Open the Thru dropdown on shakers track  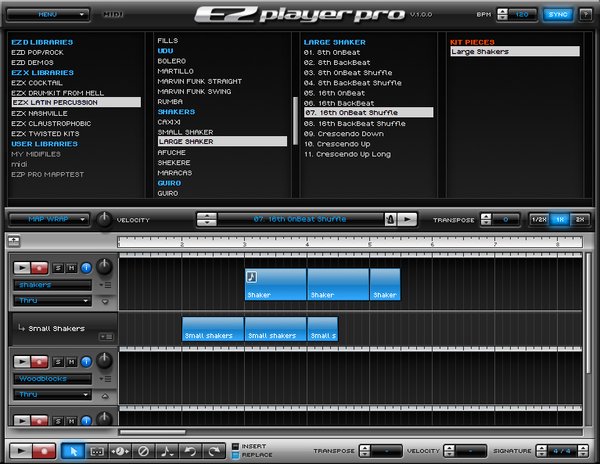(x=51, y=300)
